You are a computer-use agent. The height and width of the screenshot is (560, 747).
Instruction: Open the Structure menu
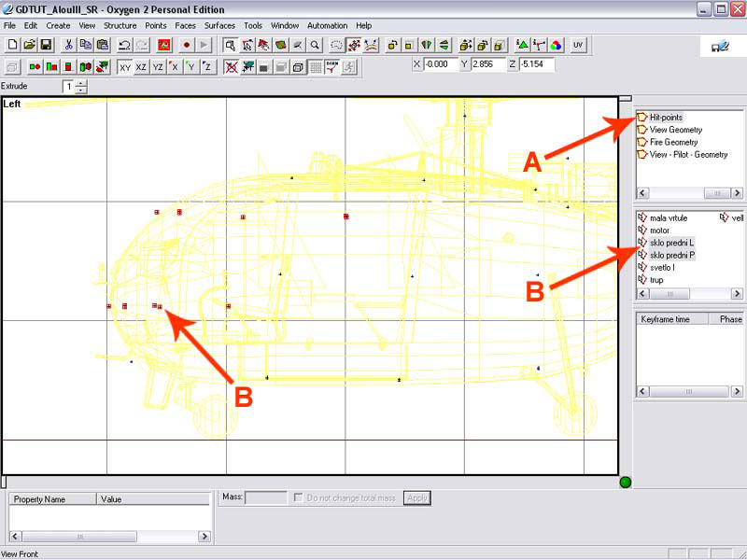pos(120,25)
